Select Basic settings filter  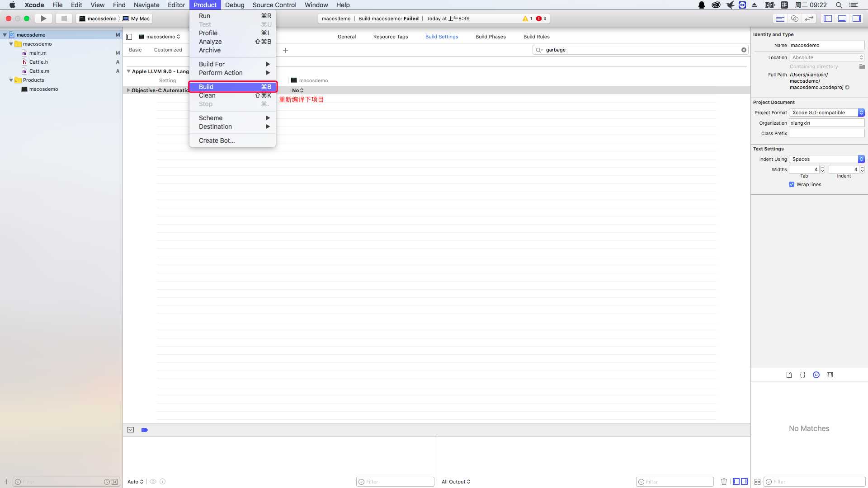(x=135, y=50)
